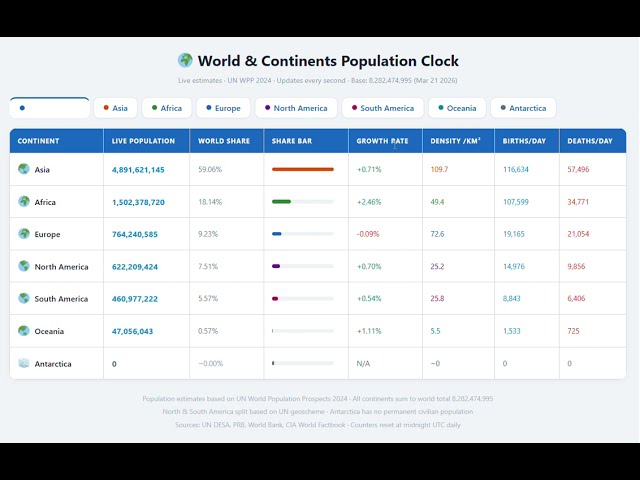Click Asia population 4,891,621,145
Viewport: 640px width, 480px height.
138,169
